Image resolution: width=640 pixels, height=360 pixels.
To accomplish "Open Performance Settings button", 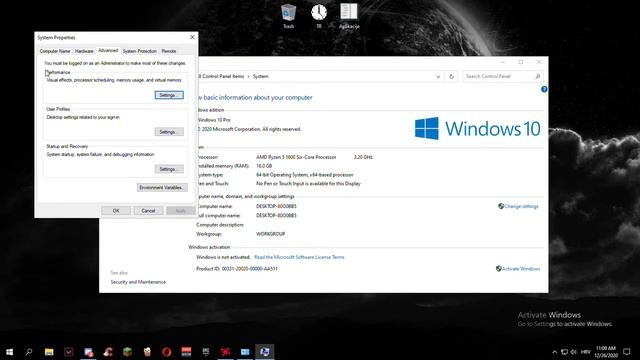I will (x=169, y=95).
